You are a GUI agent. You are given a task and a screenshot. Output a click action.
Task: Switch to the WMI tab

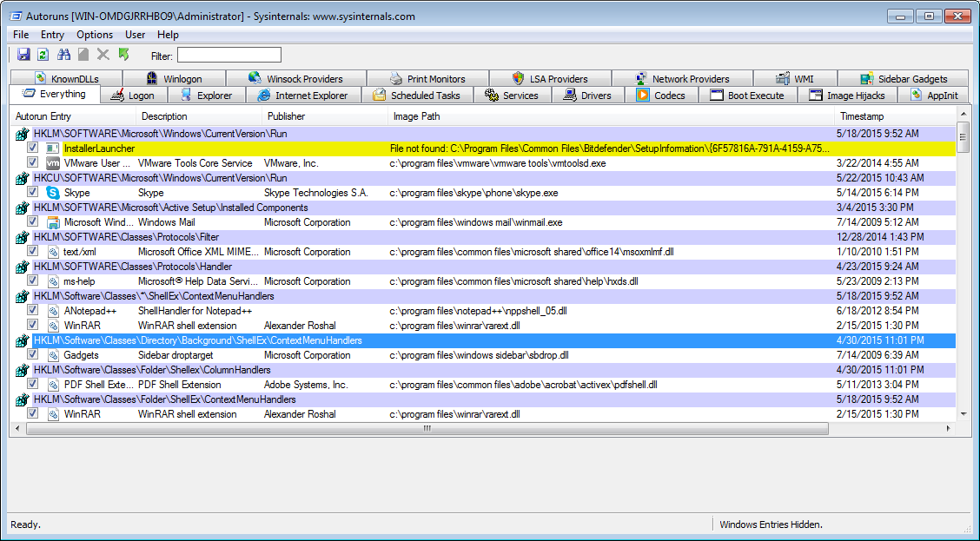[795, 79]
